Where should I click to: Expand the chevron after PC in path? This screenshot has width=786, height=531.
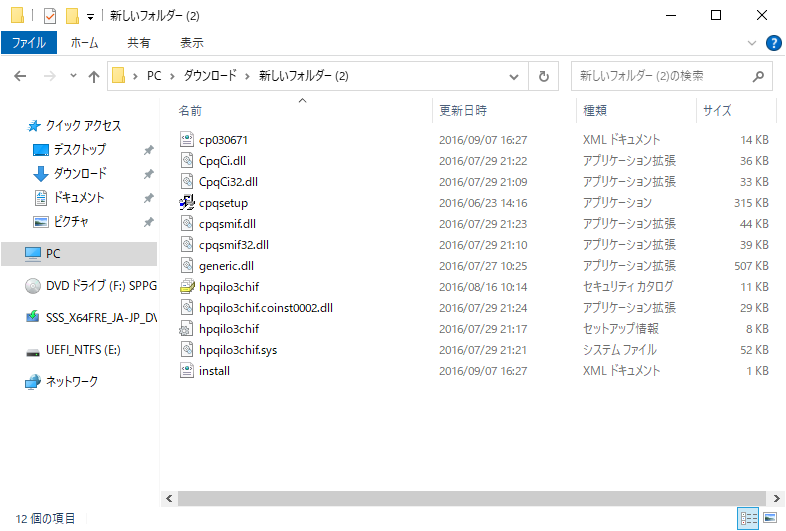click(x=172, y=76)
